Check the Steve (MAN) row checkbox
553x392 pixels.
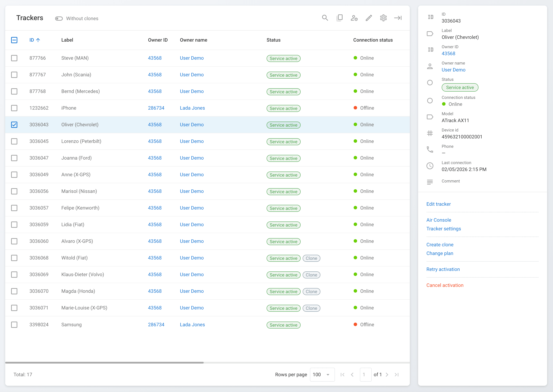pyautogui.click(x=14, y=58)
